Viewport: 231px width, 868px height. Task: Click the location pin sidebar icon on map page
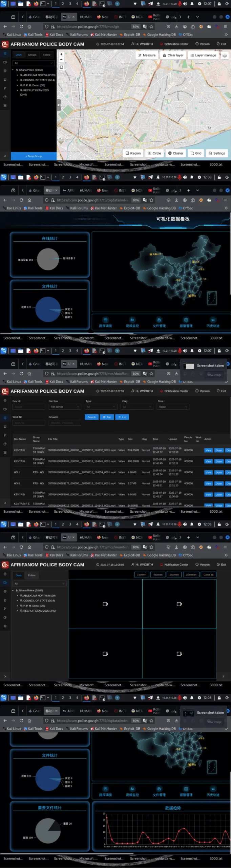(x=5, y=53)
